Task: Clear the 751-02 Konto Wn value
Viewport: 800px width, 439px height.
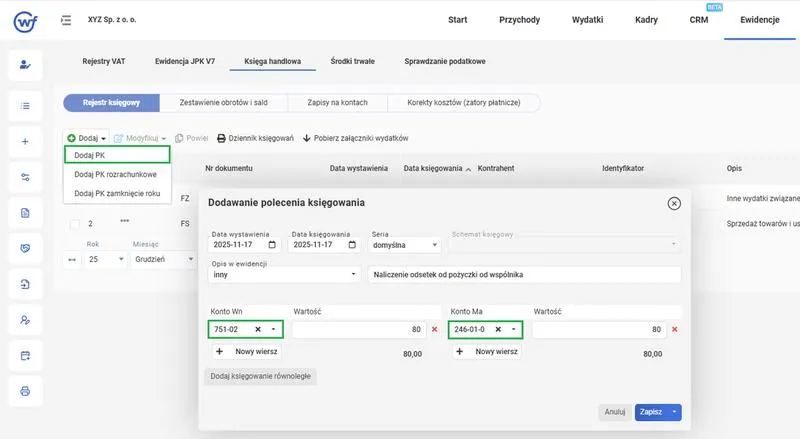Action: point(258,329)
